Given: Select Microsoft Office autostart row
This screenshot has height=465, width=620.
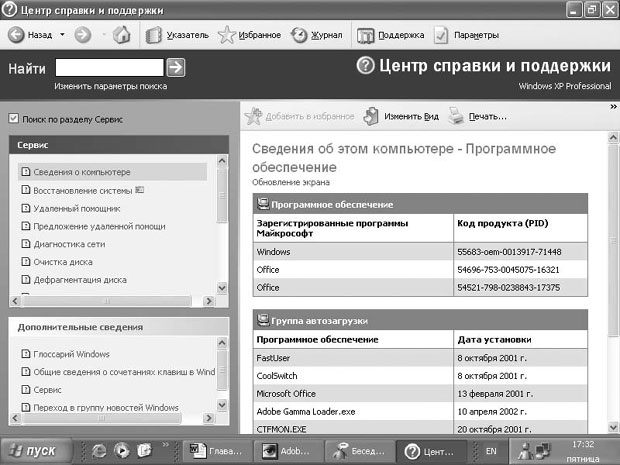Looking at the screenshot, I should pos(420,393).
